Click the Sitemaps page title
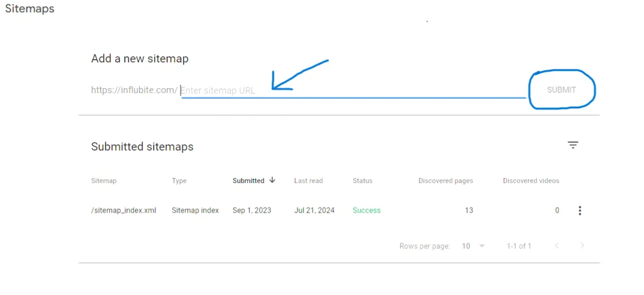The image size is (644, 295). coord(30,9)
